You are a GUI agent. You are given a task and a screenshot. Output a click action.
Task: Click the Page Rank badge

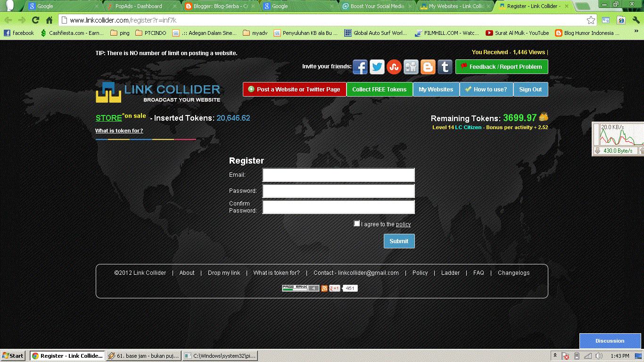[301, 288]
